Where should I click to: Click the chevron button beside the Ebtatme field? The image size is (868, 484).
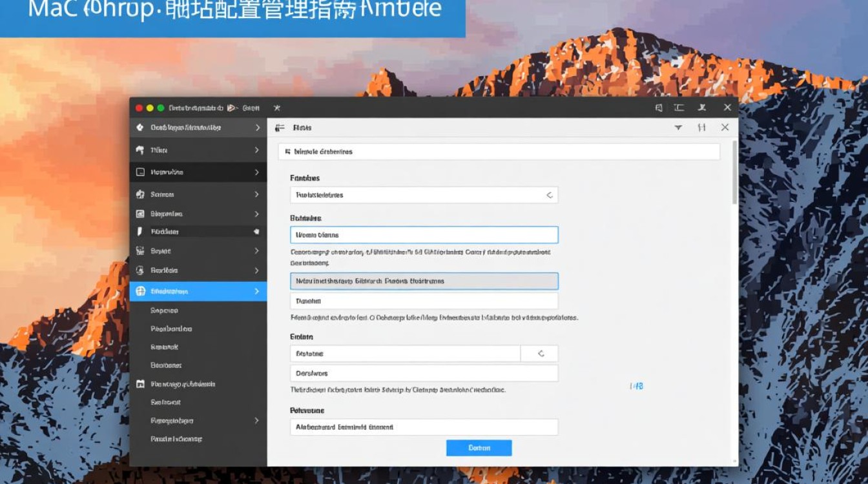pos(541,354)
